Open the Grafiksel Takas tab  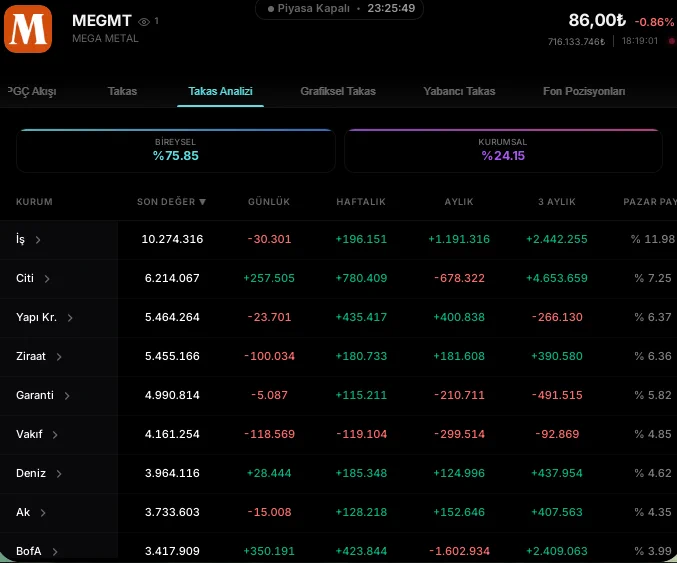(x=338, y=91)
